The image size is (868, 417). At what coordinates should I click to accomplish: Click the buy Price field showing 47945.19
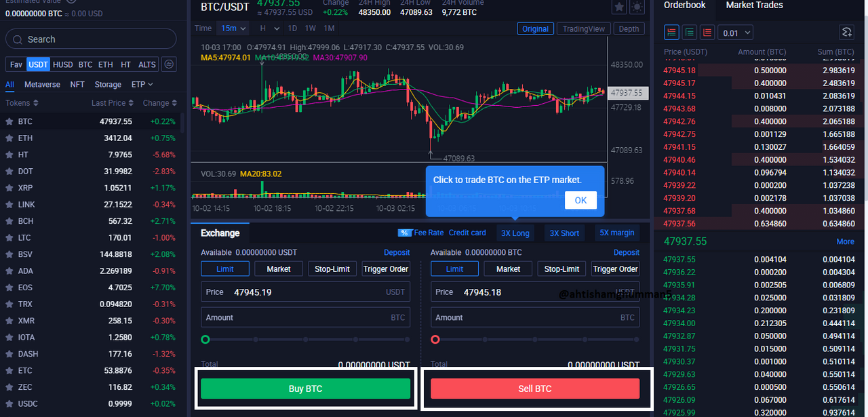[x=305, y=292]
